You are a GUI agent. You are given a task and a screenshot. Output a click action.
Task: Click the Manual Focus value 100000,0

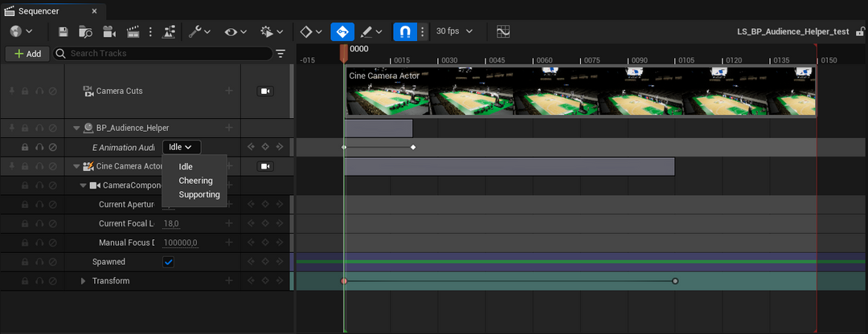[180, 242]
